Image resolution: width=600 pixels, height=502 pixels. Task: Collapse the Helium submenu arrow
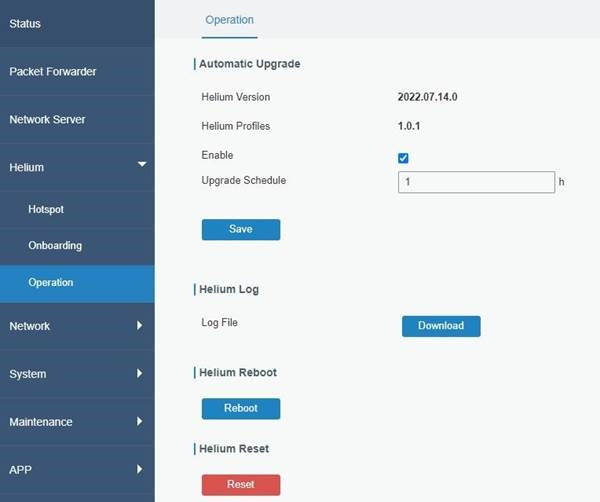142,164
